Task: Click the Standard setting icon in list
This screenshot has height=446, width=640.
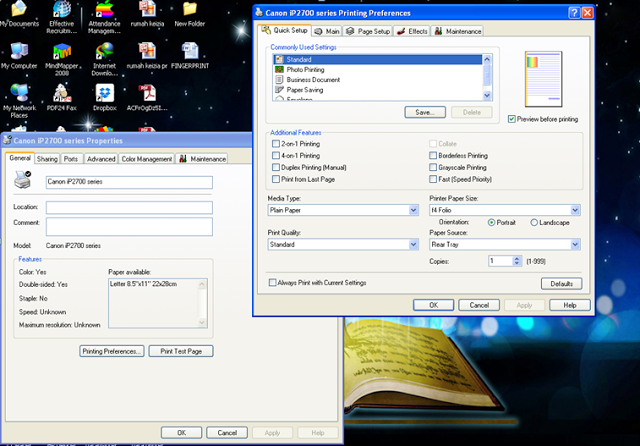Action: pos(279,60)
